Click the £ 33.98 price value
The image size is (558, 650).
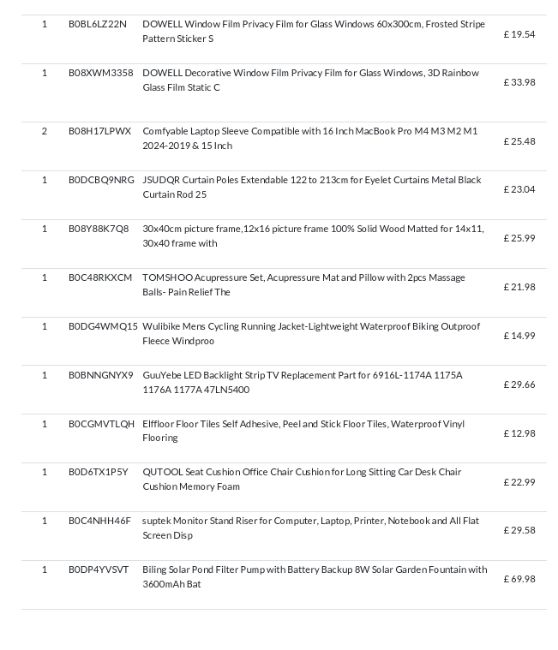pos(519,82)
